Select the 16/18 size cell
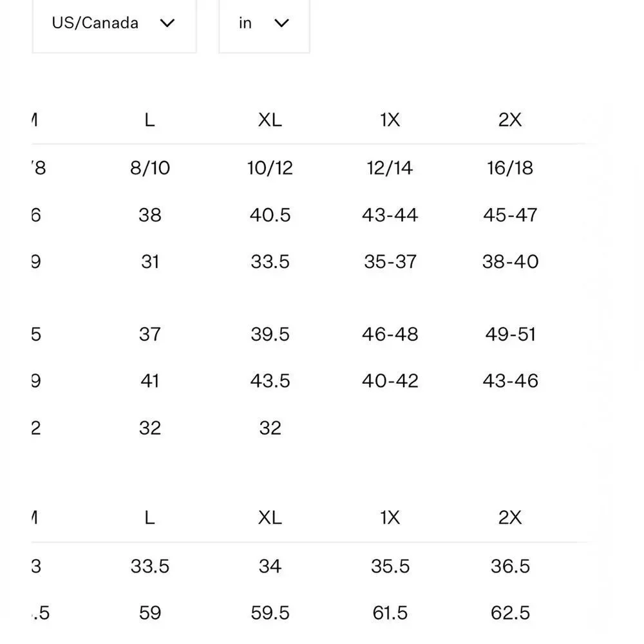 [x=510, y=168]
